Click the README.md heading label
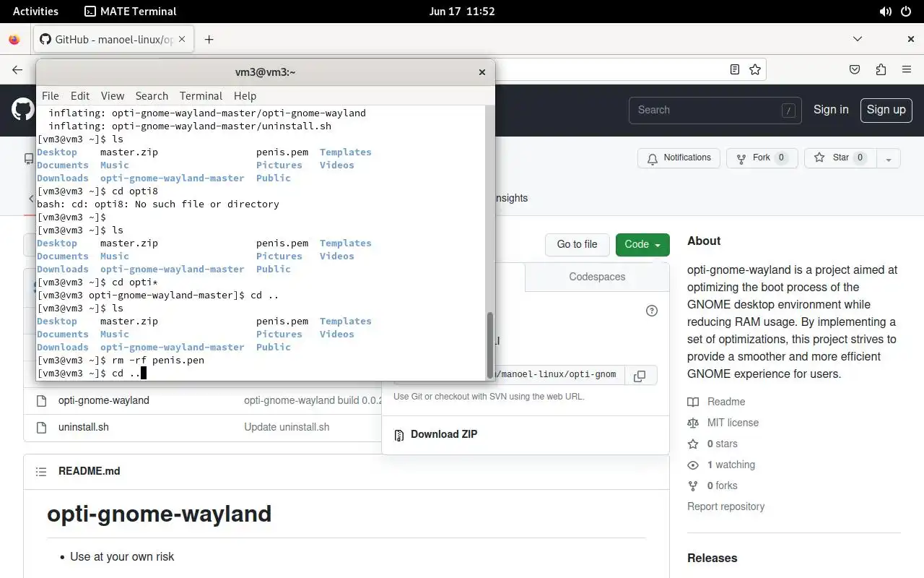 pos(90,471)
